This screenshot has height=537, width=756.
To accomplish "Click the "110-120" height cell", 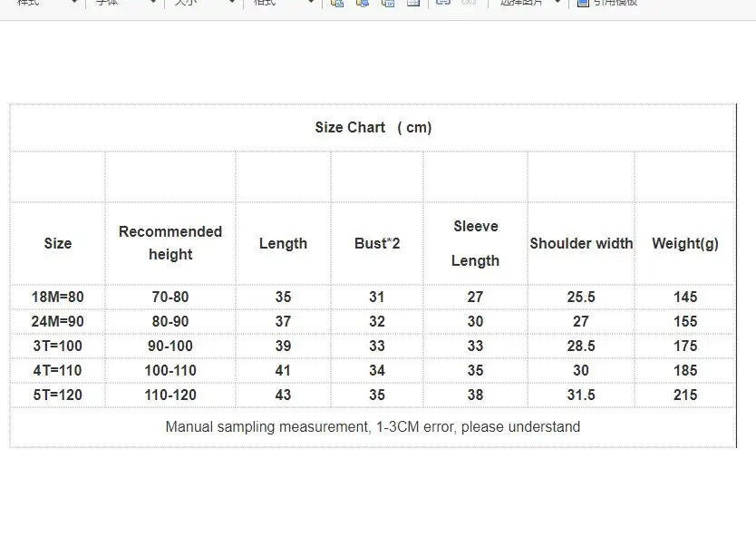I will pos(170,395).
